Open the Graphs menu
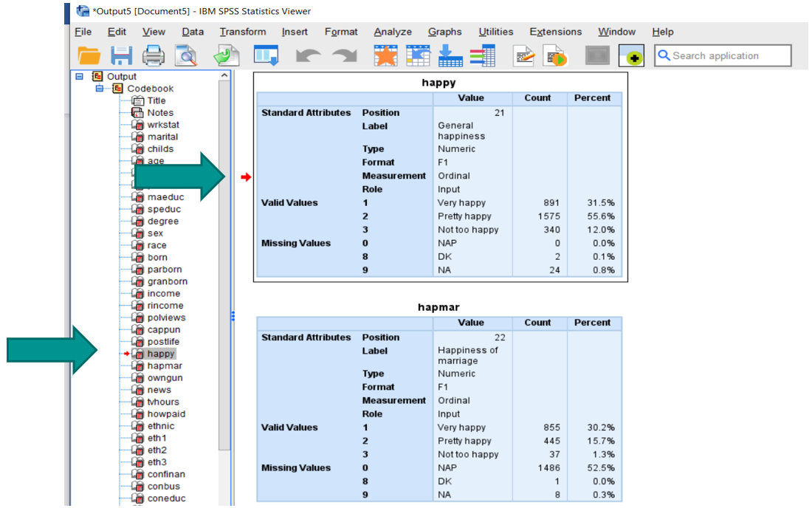The height and width of the screenshot is (508, 812). (445, 32)
